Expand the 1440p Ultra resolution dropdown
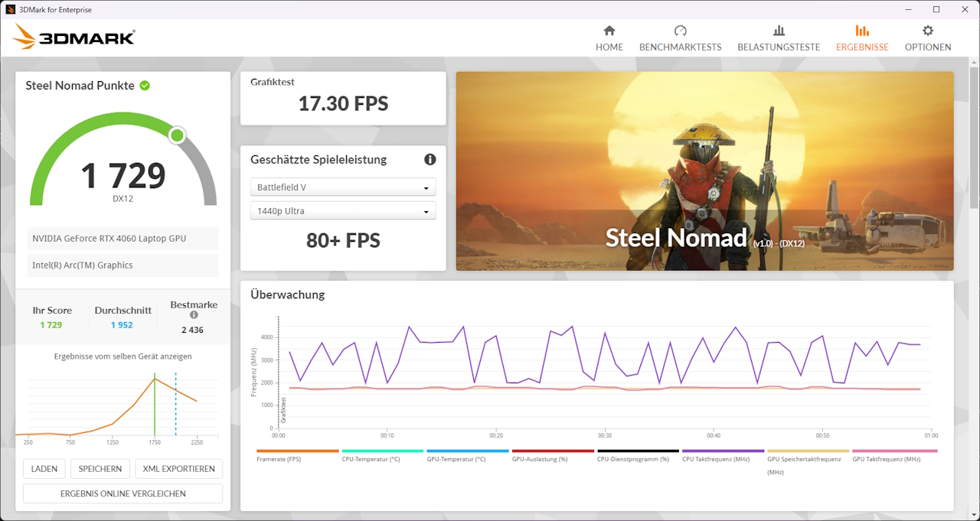The image size is (980, 521). (x=343, y=211)
